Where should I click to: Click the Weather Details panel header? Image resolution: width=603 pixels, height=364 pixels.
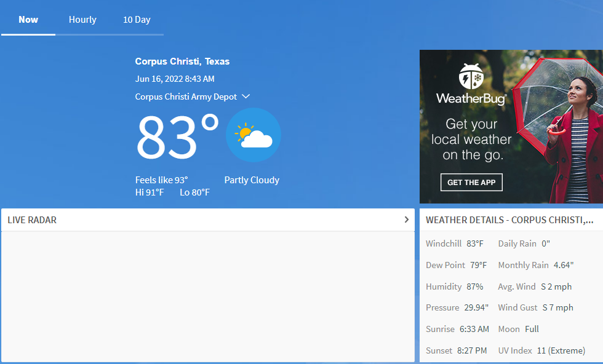tap(509, 220)
